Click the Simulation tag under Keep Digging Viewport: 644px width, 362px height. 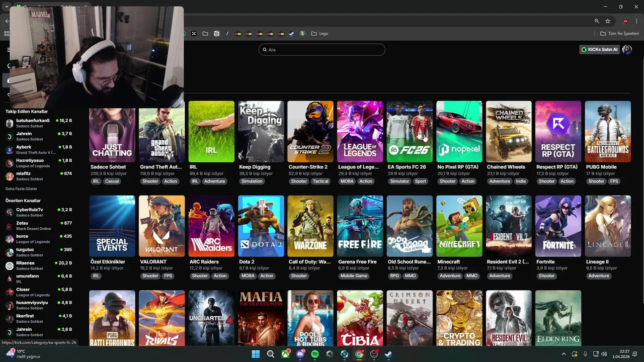pos(252,181)
